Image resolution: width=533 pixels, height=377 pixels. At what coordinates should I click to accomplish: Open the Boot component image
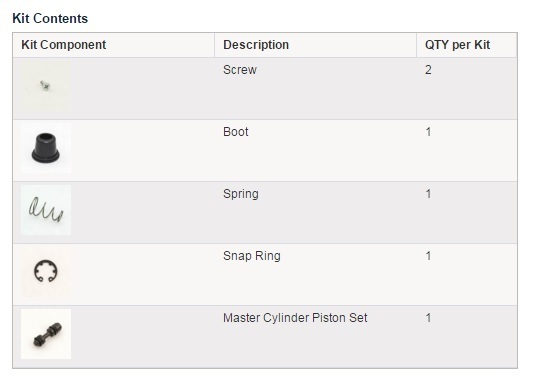[x=46, y=148]
